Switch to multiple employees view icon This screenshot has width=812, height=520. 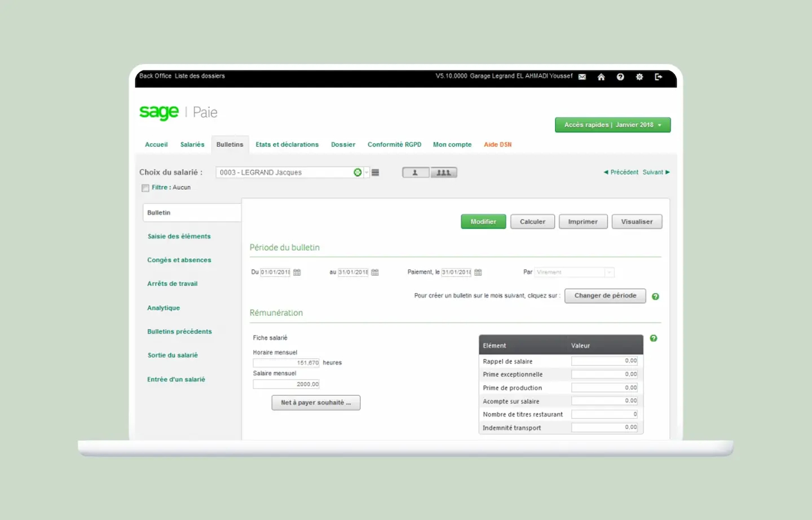click(444, 173)
